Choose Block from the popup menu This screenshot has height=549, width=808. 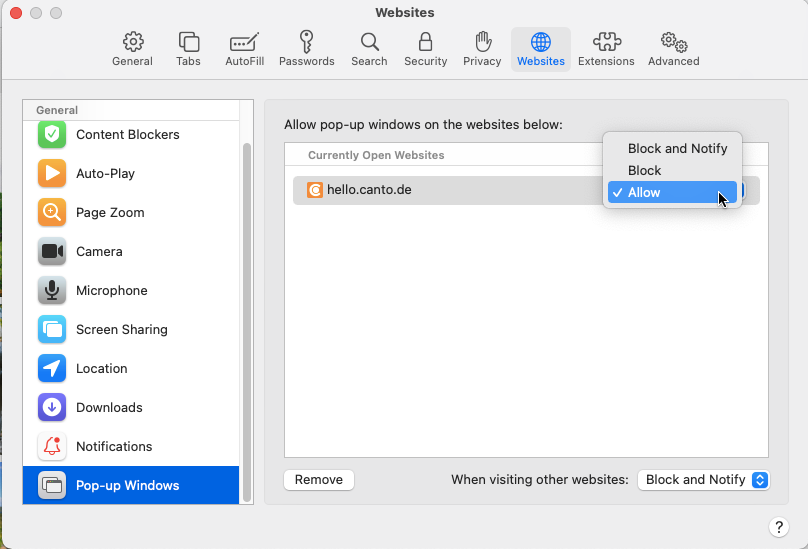(x=672, y=171)
